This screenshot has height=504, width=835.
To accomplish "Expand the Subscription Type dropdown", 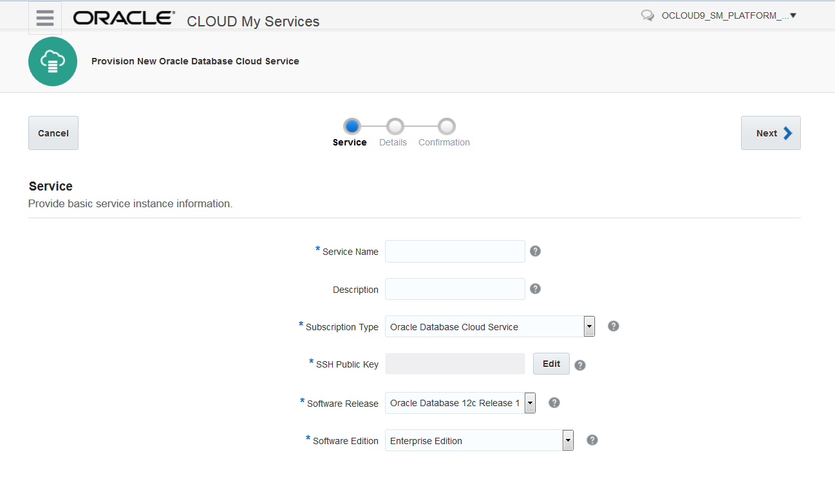I will coord(589,327).
